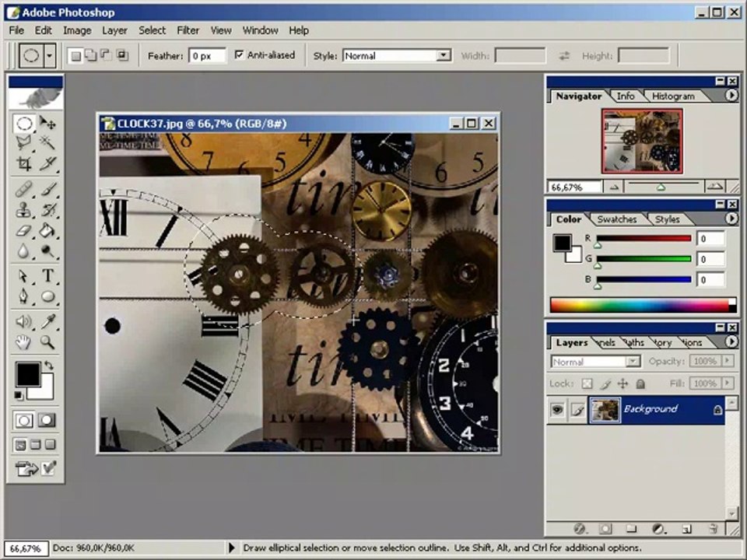Add layer style from Layers panel bottom

580,529
